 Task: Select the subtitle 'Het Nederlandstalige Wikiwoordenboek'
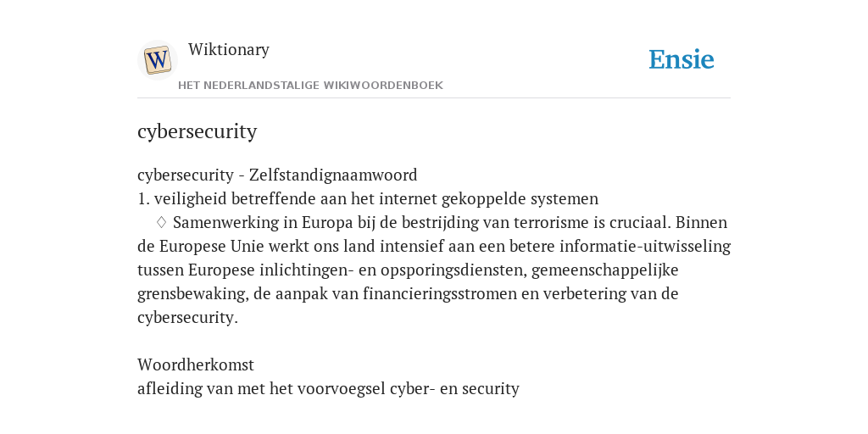pyautogui.click(x=310, y=86)
